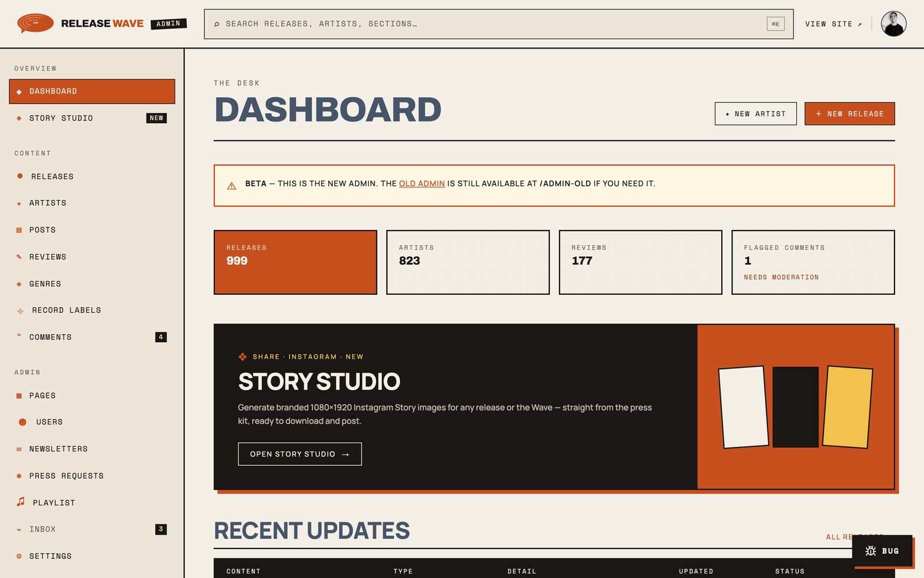This screenshot has height=578, width=924.
Task: Open Story Studio from the sidebar
Action: (92, 118)
